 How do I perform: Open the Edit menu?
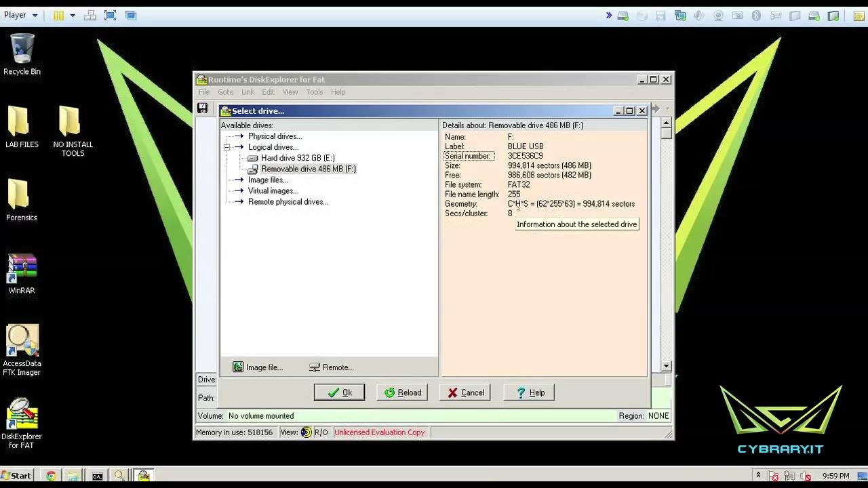click(269, 92)
